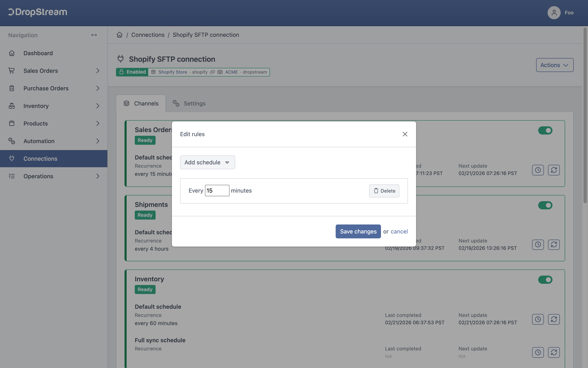
Task: Click the Purchase Orders clipboard icon
Action: click(12, 88)
